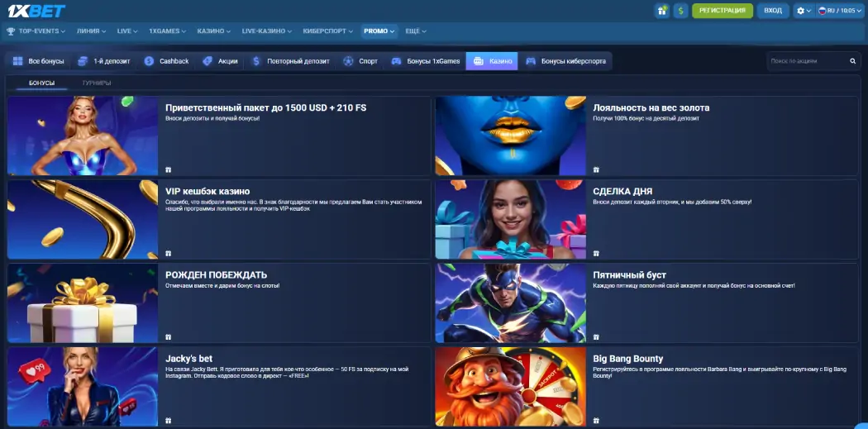Click the ВХОД login button

coord(773,11)
